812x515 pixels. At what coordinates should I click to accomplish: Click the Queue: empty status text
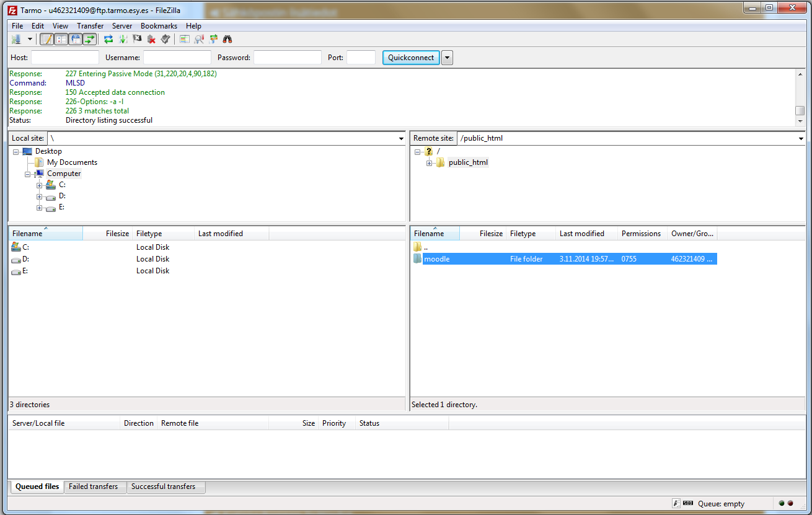721,504
